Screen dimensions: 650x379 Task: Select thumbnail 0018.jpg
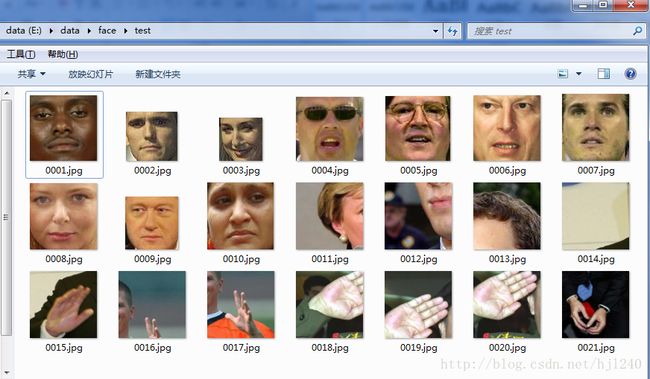[330, 305]
